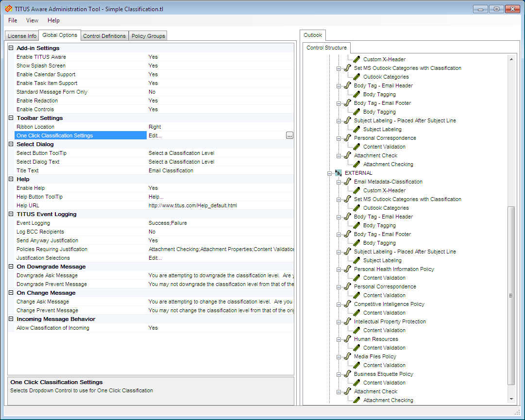Collapse the Help property category
This screenshot has height=420, width=525.
11,179
